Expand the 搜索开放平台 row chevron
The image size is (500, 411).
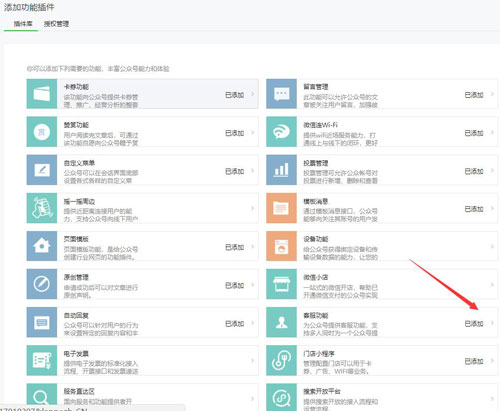(492, 399)
